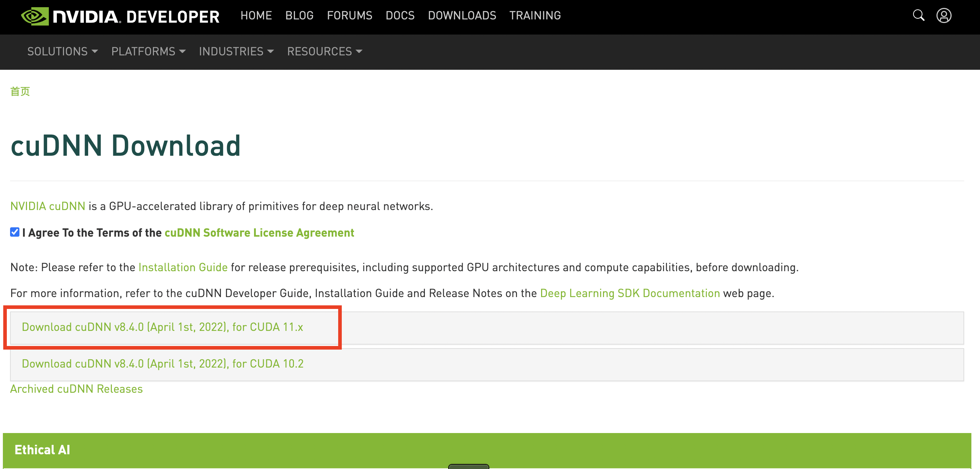The width and height of the screenshot is (980, 469).
Task: Open Archived cuDNN Releases link
Action: pos(77,389)
